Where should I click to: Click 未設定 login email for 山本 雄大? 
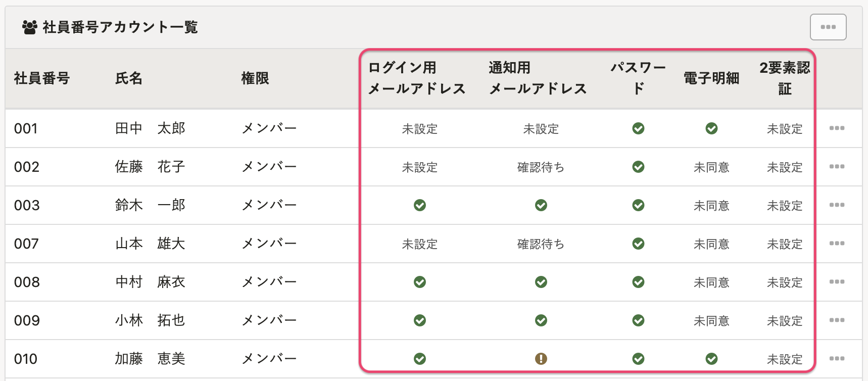pos(419,244)
